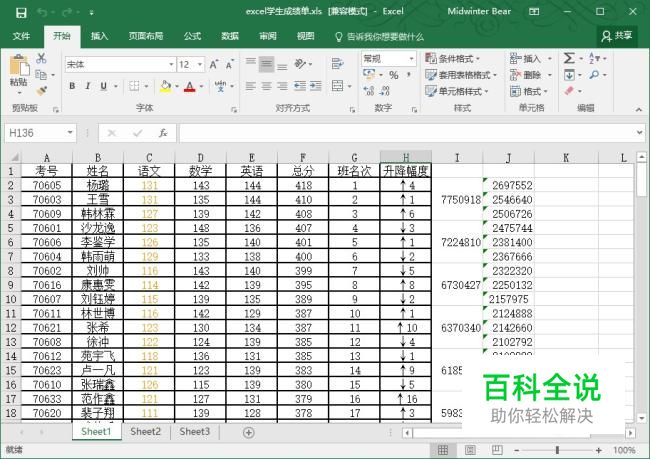Adjust the zoom slider

pyautogui.click(x=557, y=450)
